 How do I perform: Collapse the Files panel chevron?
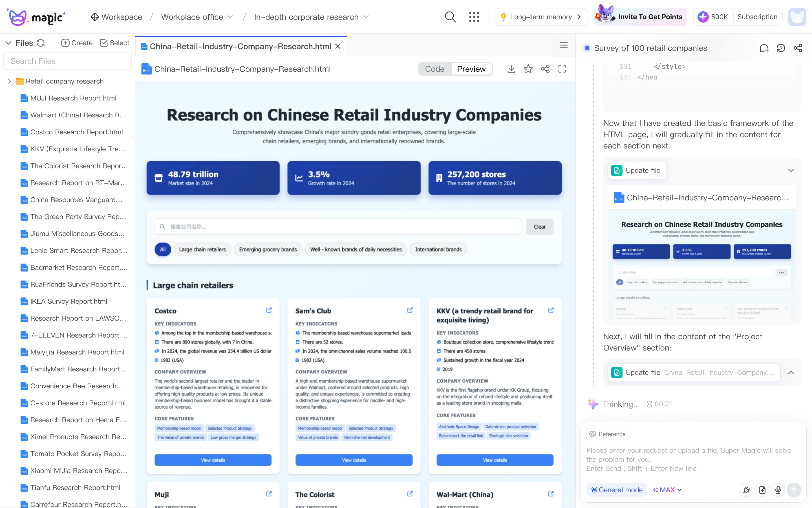9,43
